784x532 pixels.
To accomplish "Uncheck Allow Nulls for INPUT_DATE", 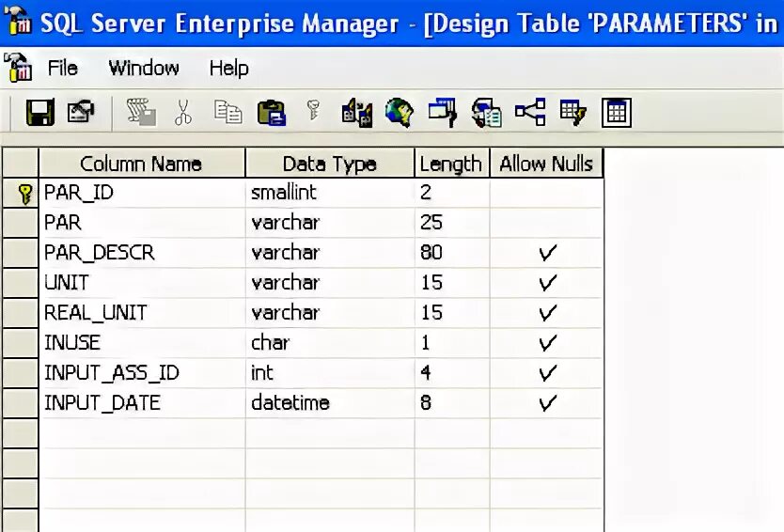I will (x=546, y=402).
